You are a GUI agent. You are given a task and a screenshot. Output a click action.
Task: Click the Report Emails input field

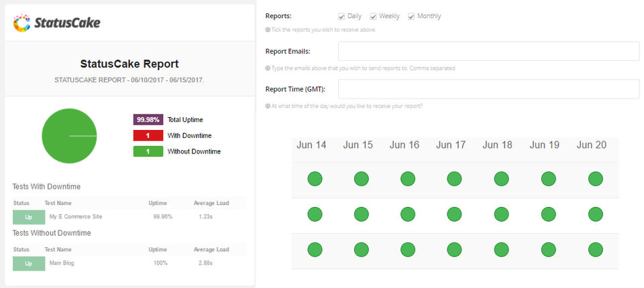pyautogui.click(x=488, y=51)
